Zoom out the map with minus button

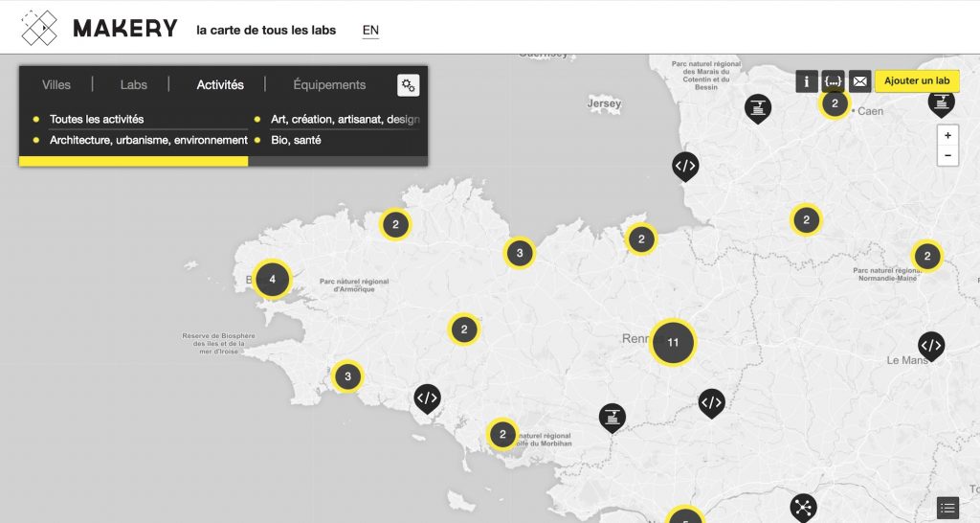coord(948,155)
